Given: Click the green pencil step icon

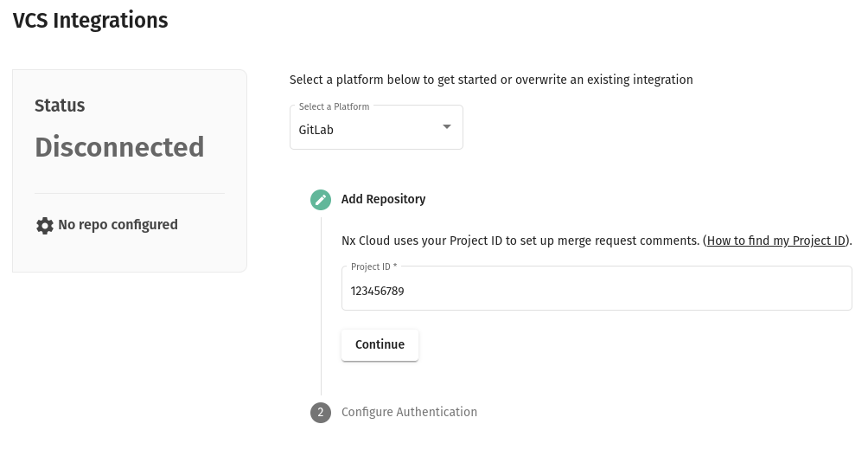Looking at the screenshot, I should point(321,200).
